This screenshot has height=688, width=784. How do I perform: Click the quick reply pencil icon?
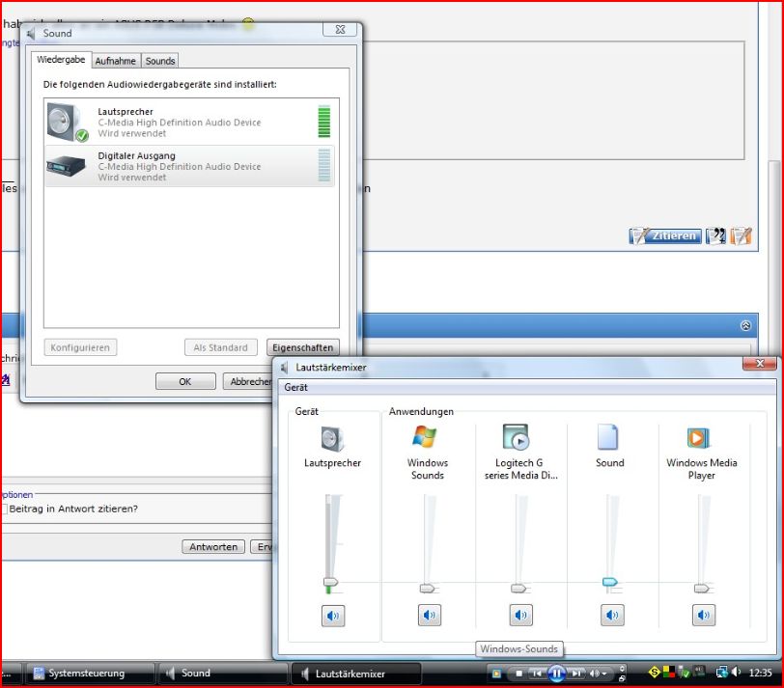[x=741, y=235]
